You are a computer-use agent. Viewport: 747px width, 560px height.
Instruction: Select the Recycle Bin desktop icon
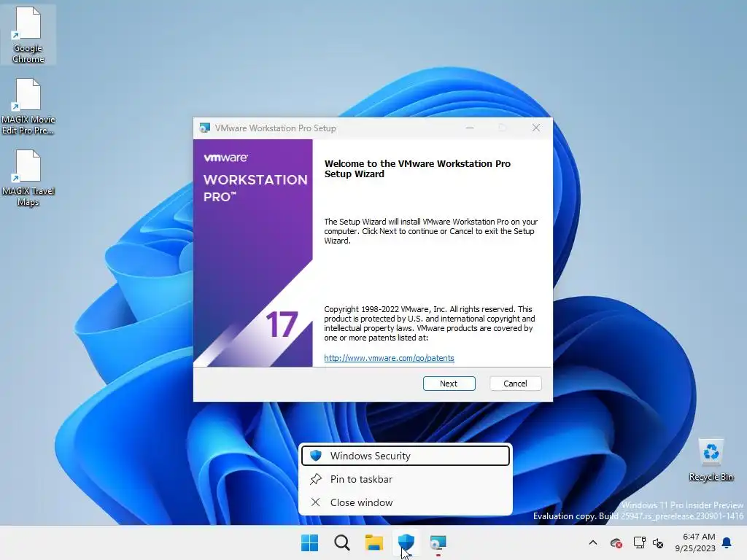711,460
